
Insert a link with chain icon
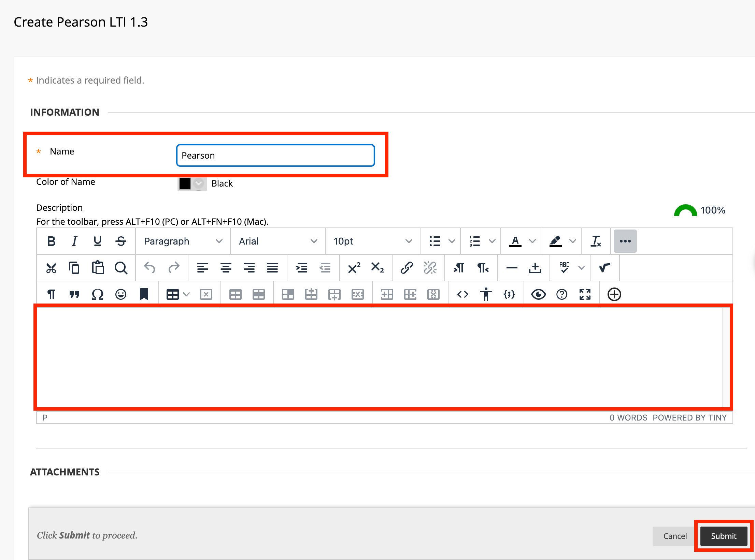pos(407,268)
